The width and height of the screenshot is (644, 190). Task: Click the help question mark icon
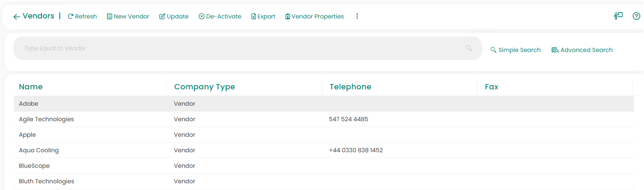click(636, 16)
